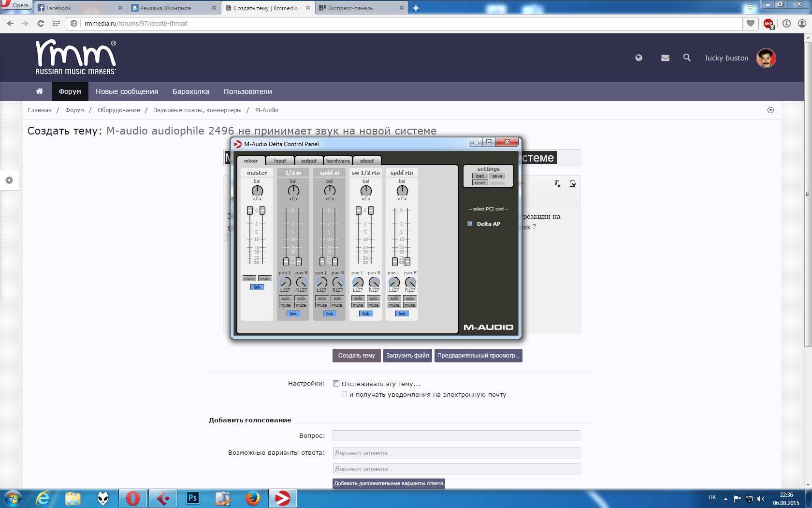The width and height of the screenshot is (812, 508).
Task: Show hidden system tray icons
Action: pyautogui.click(x=725, y=498)
